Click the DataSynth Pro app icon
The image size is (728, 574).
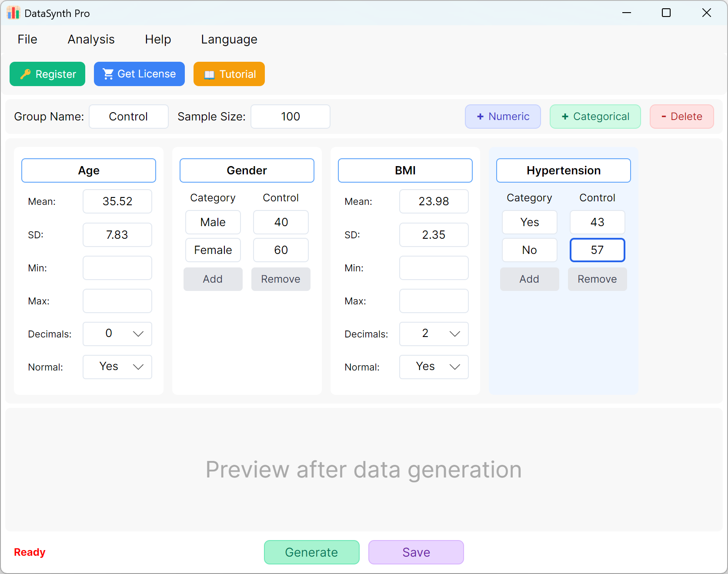[13, 13]
